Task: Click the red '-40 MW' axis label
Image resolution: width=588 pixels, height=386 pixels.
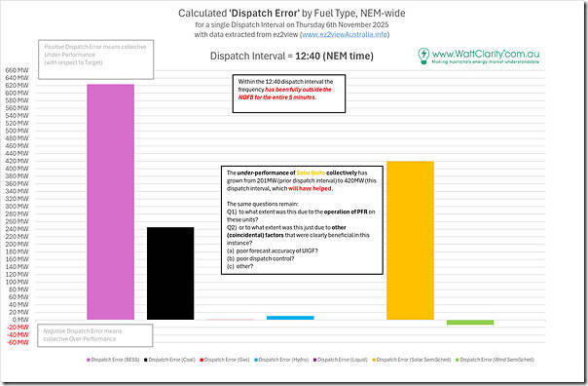Action: [x=18, y=335]
